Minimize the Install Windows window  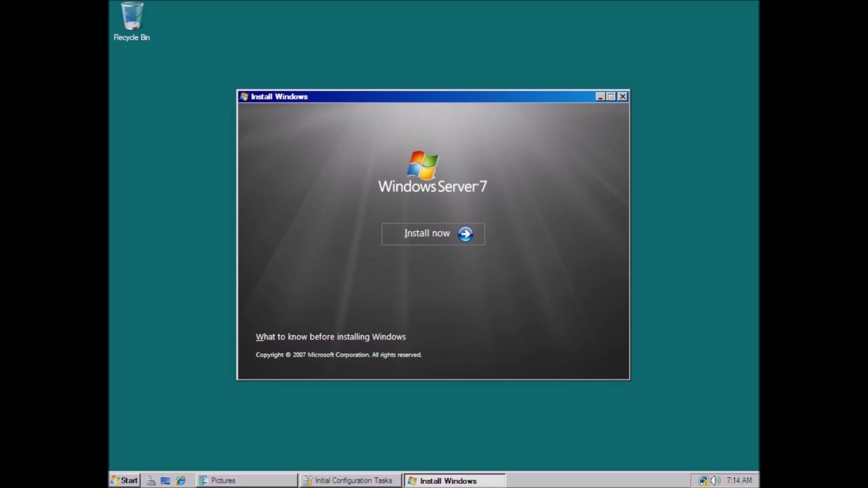(x=600, y=97)
